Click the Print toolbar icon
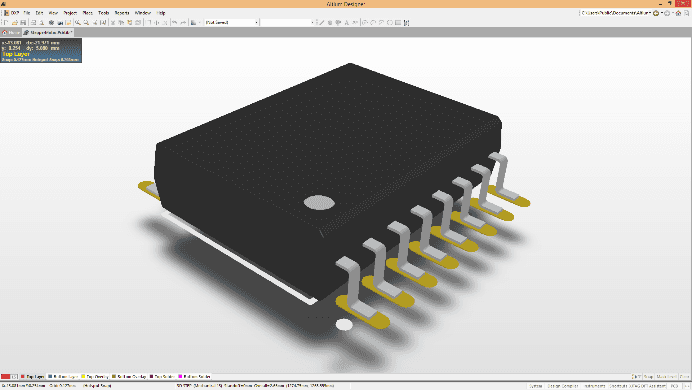The image size is (692, 390). pyautogui.click(x=33, y=22)
